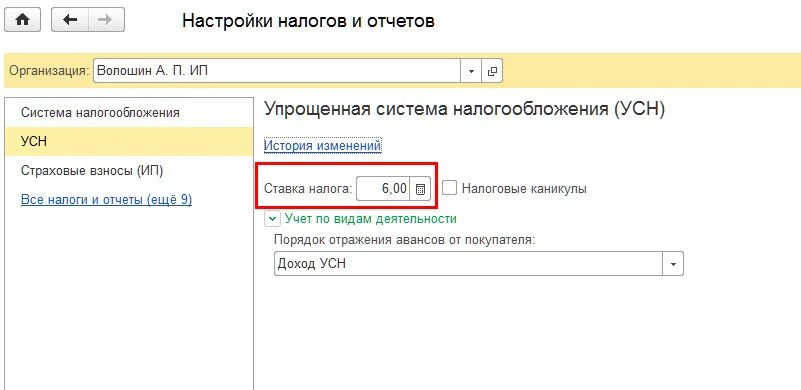Enable the Налоговые каникулы checkbox
The image size is (801, 390).
click(450, 188)
